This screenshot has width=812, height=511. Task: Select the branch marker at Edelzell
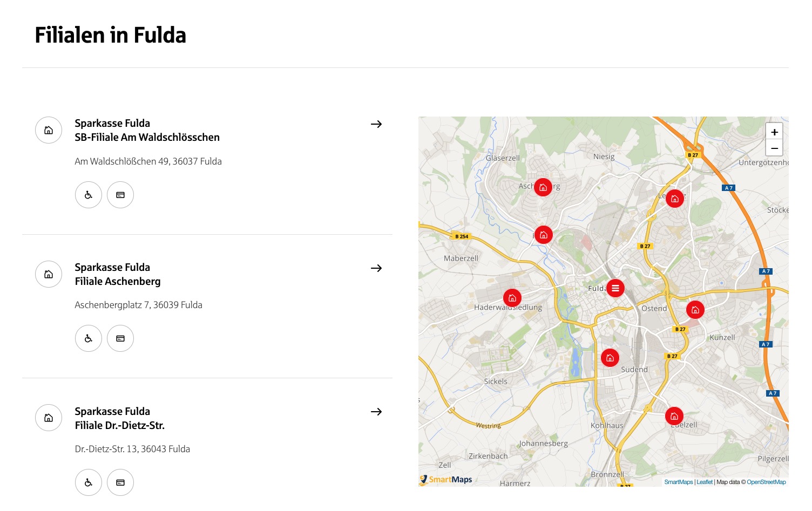pos(674,416)
